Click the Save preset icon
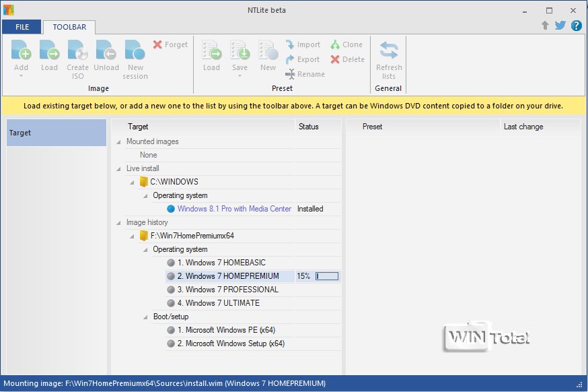The height and width of the screenshot is (392, 588). [x=240, y=50]
